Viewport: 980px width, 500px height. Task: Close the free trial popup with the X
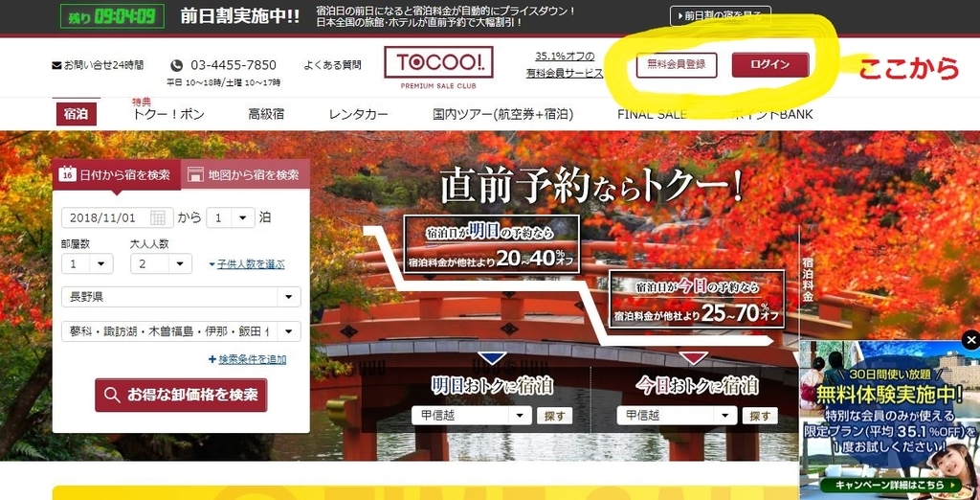pyautogui.click(x=970, y=340)
